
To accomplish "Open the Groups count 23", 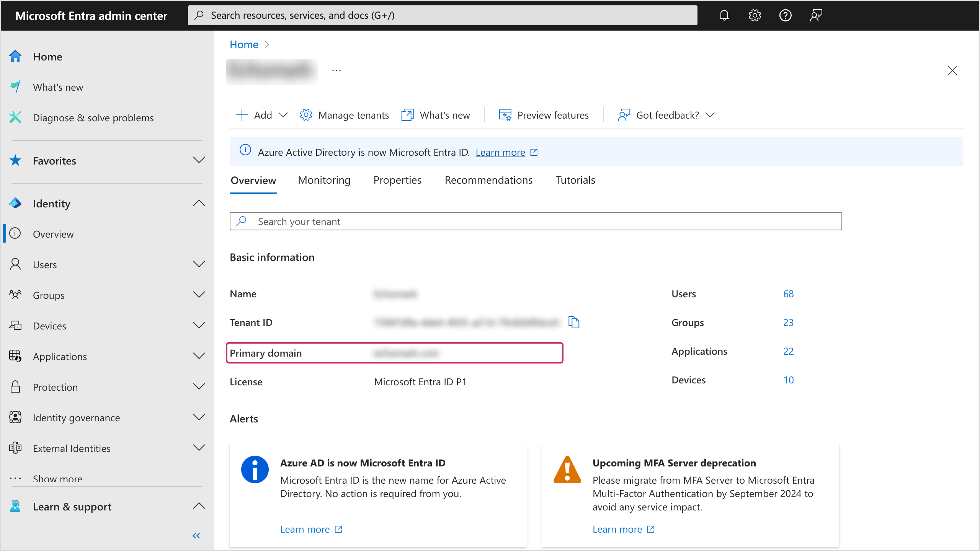I will point(788,323).
